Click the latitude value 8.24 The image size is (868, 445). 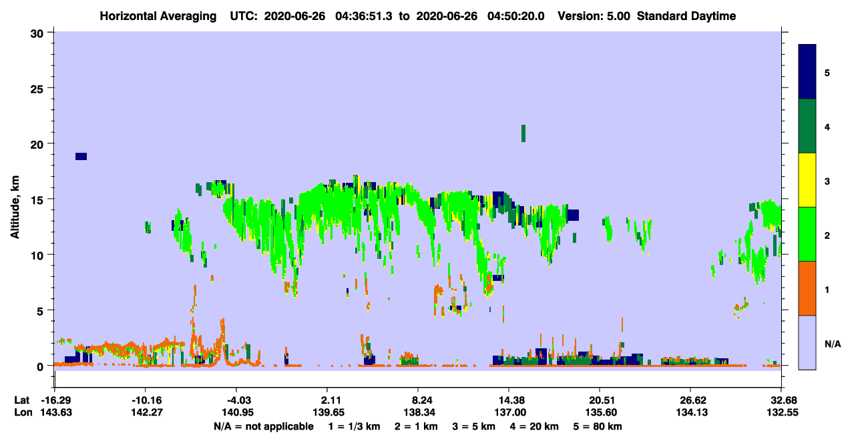[x=417, y=400]
